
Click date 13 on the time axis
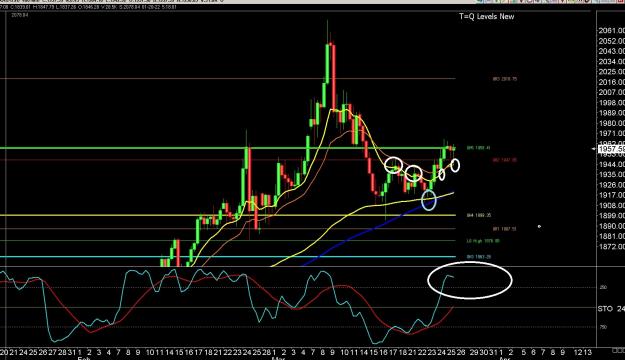(588, 352)
